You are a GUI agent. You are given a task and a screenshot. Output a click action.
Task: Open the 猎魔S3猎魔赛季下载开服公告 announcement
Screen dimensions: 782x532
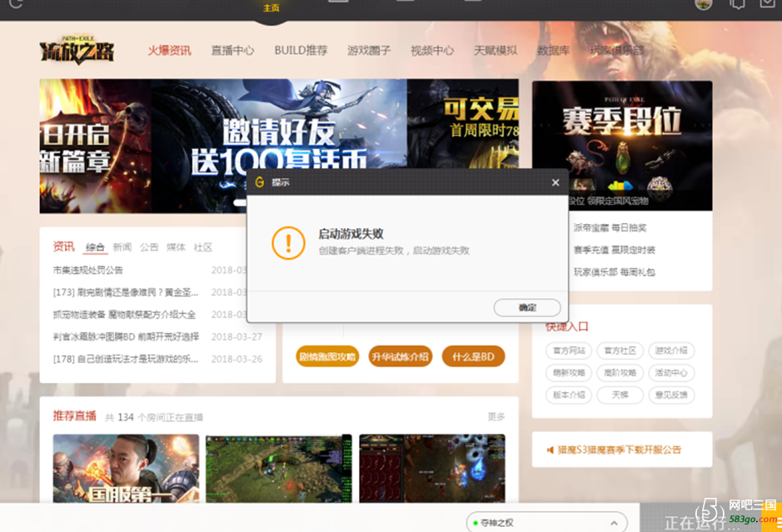click(620, 450)
